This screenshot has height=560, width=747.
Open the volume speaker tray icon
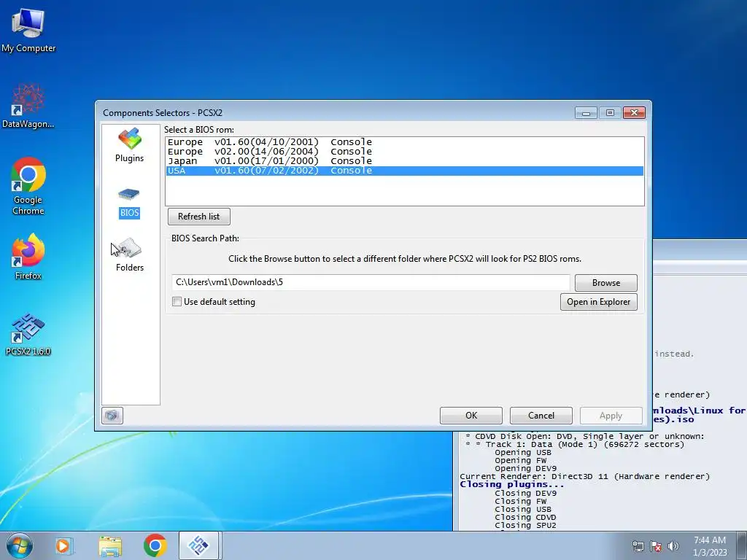673,546
